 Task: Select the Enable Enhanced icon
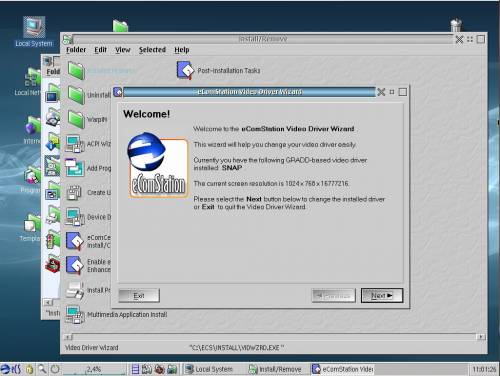[74, 265]
